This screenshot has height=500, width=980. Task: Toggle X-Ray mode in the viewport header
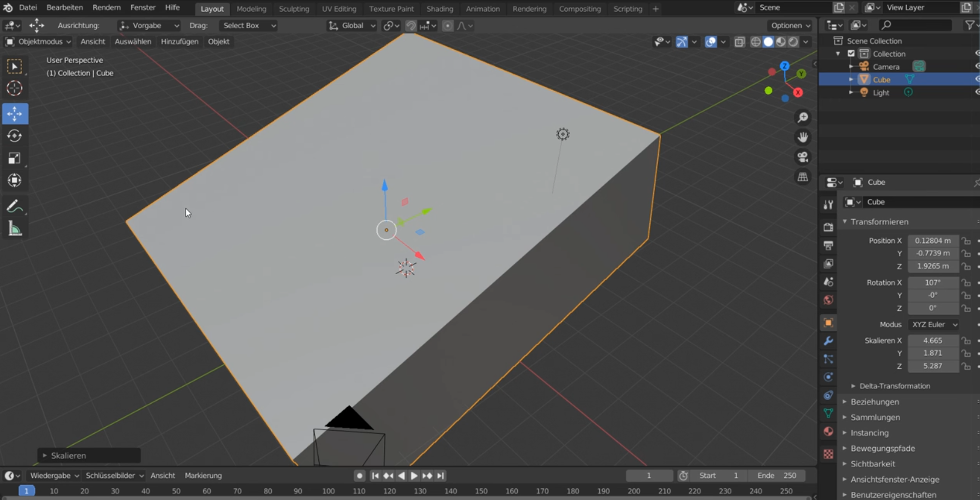coord(740,42)
